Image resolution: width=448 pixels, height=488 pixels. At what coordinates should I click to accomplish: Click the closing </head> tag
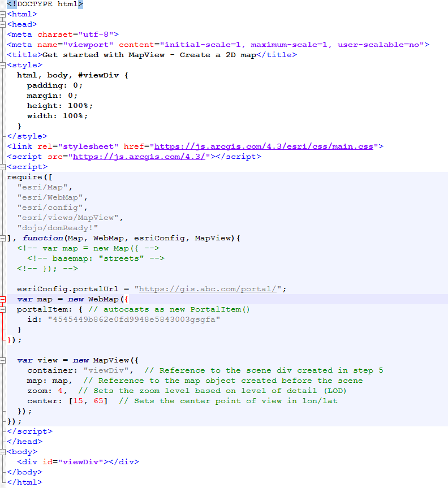24,442
